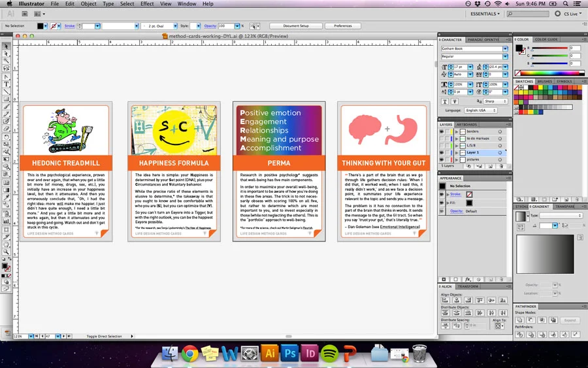Image resolution: width=588 pixels, height=368 pixels.
Task: Open Illustrator from the Dock
Action: click(x=270, y=353)
